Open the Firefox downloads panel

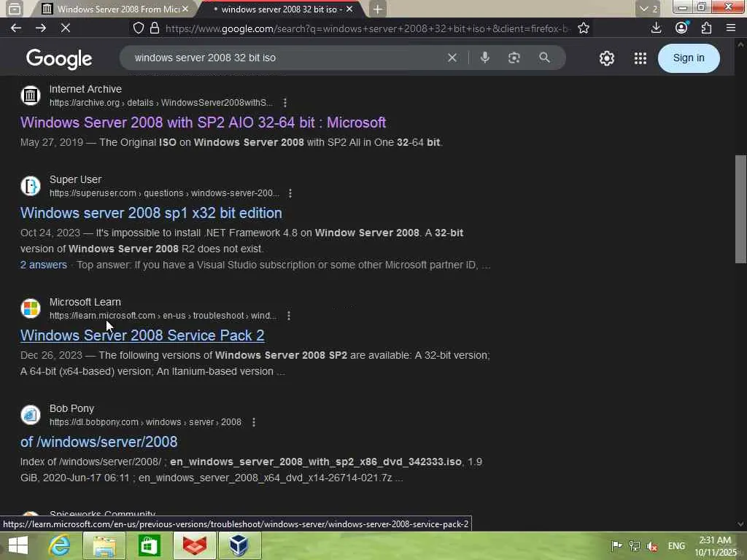coord(656,28)
